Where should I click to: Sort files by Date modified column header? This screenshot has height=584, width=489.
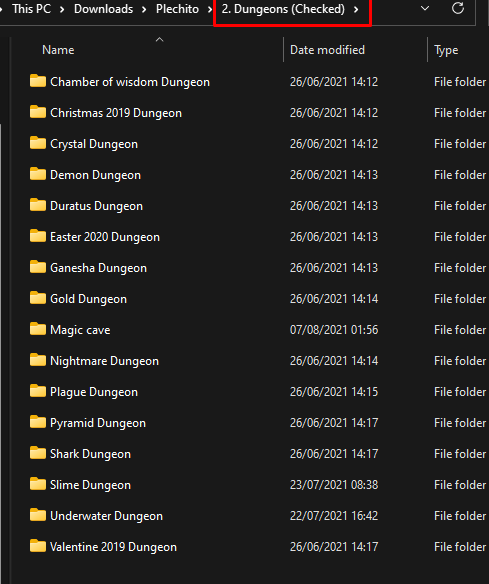click(327, 50)
